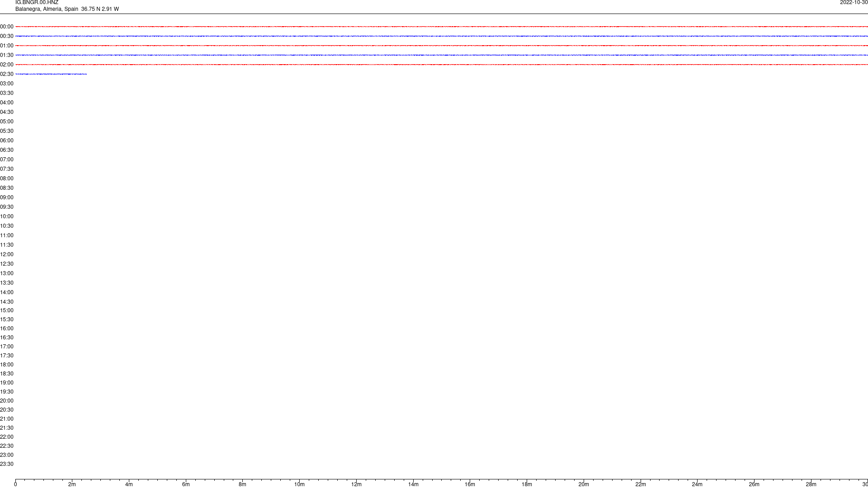Click the 18m tick label on axis
This screenshot has height=488, width=868.
[527, 484]
